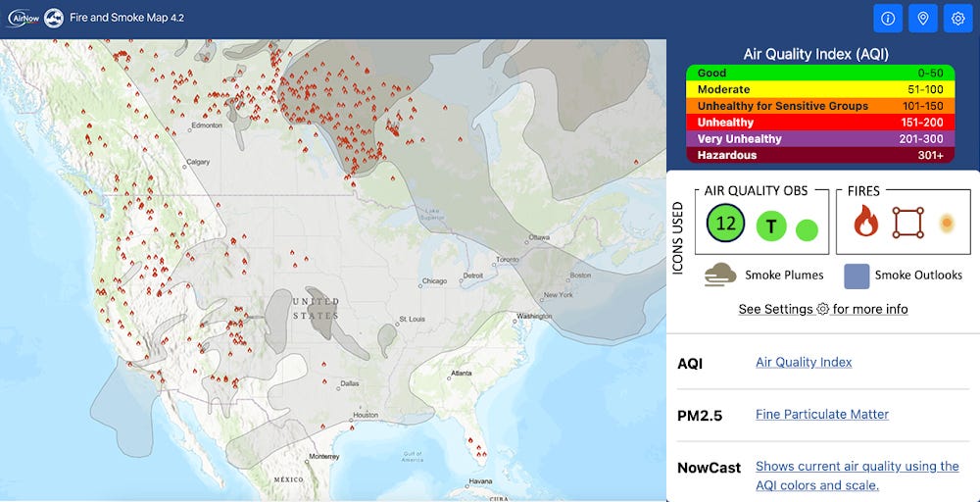Click Havana on the map

480,481
